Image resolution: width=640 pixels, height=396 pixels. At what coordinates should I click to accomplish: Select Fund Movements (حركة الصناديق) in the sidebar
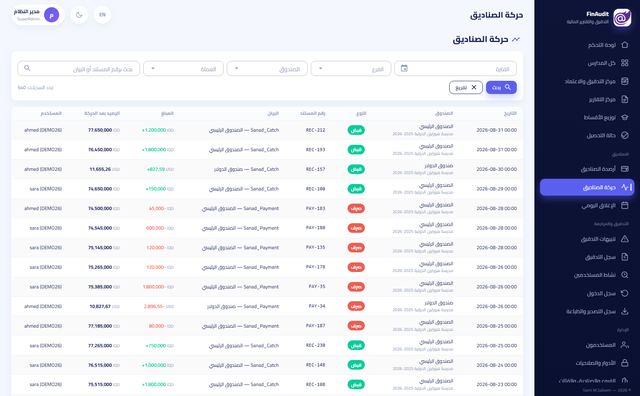point(587,187)
